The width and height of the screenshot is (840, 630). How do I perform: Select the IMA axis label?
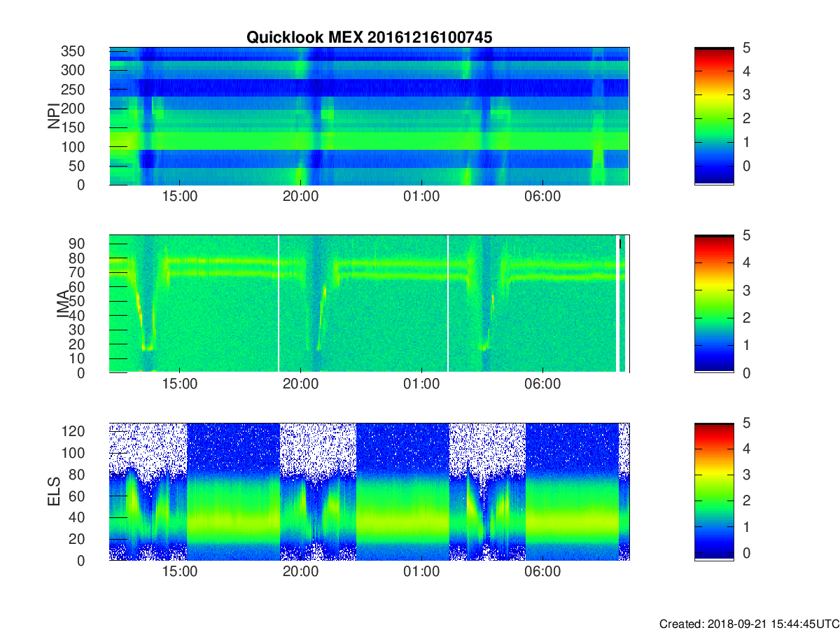(x=63, y=304)
